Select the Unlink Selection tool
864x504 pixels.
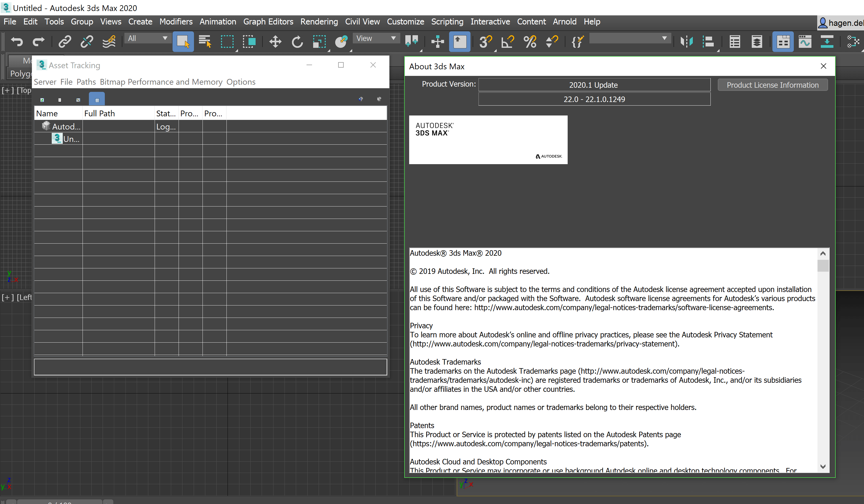[x=86, y=42]
